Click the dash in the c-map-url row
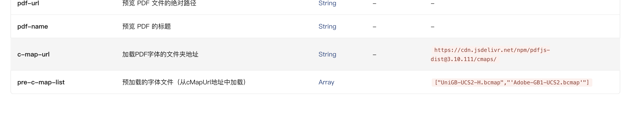Viewport: 644px width, 139px height. [374, 54]
